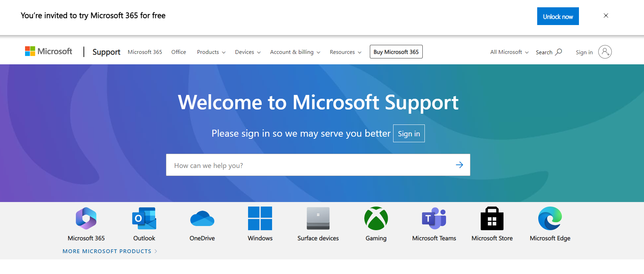Open the Office nav item
Screen dimensions: 644x274
point(178,52)
